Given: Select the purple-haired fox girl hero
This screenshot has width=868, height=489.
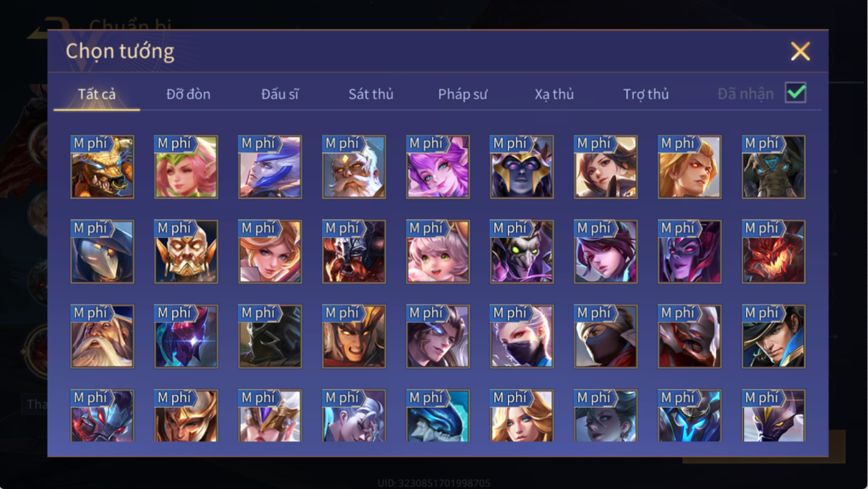Looking at the screenshot, I should [x=438, y=167].
